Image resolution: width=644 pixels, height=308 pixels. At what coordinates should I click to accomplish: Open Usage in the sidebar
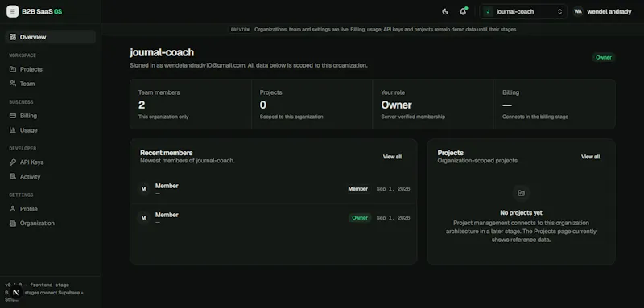tap(50, 130)
